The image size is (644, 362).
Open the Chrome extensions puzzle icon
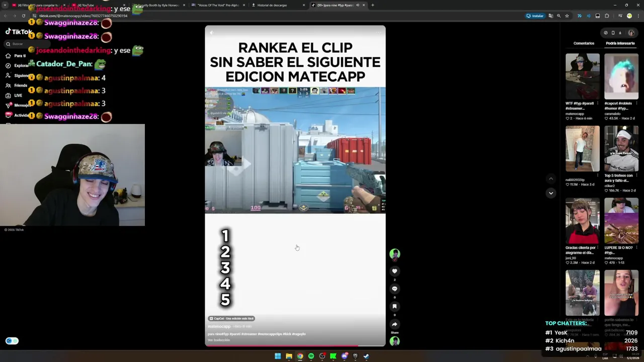(x=607, y=16)
